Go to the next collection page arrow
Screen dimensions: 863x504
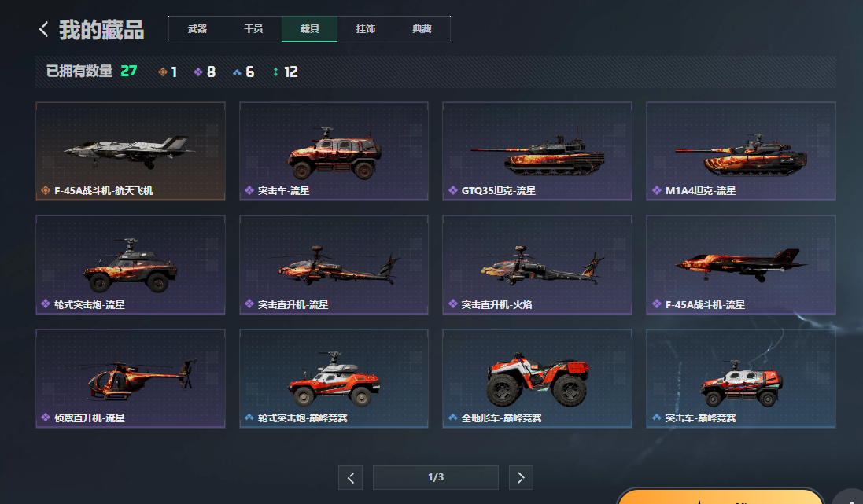tap(521, 477)
